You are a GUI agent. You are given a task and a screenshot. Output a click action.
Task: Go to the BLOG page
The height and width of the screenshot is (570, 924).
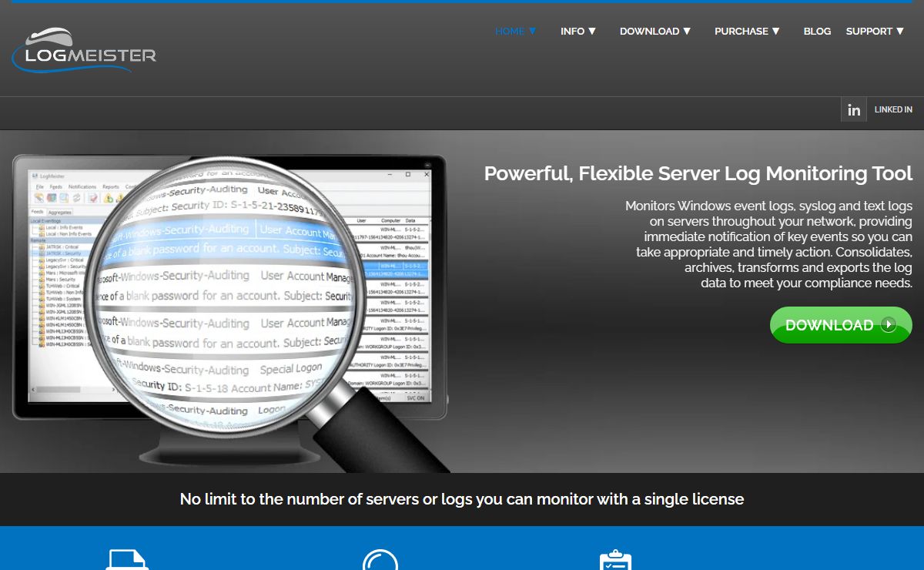point(817,32)
